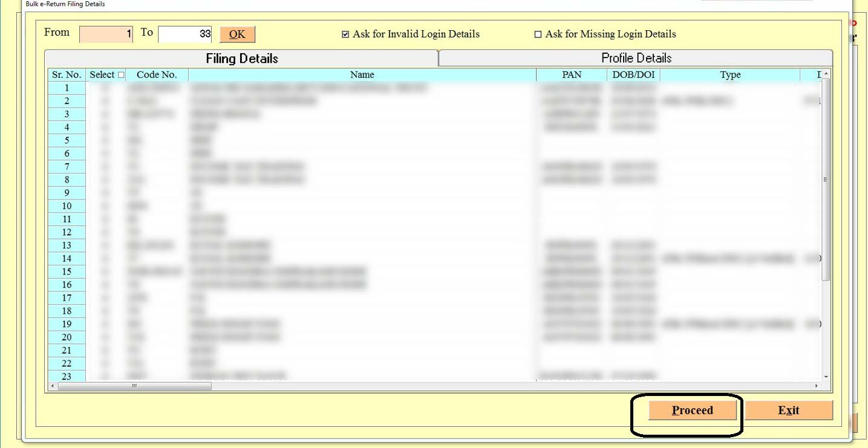The image size is (868, 448).
Task: Click the Proceed button
Action: pyautogui.click(x=692, y=410)
